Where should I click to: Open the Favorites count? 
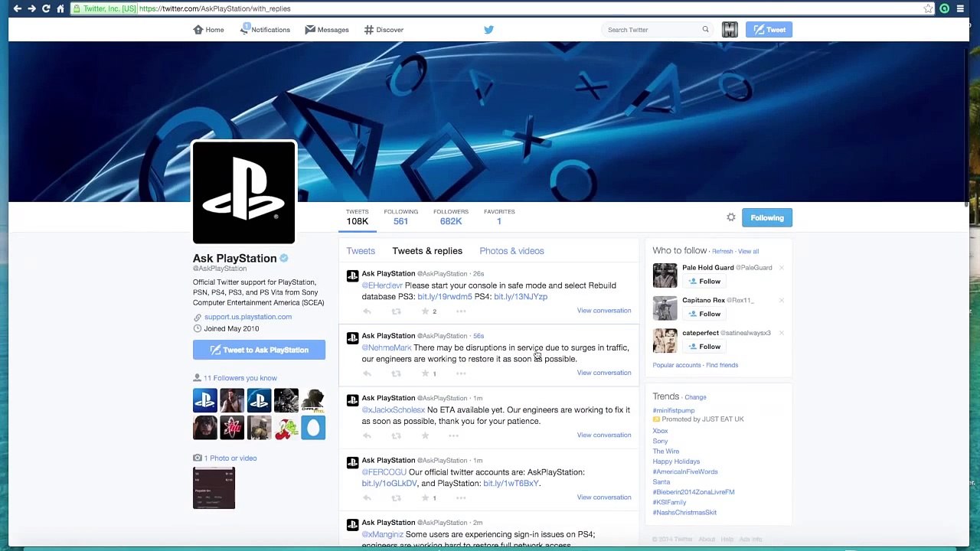point(499,217)
